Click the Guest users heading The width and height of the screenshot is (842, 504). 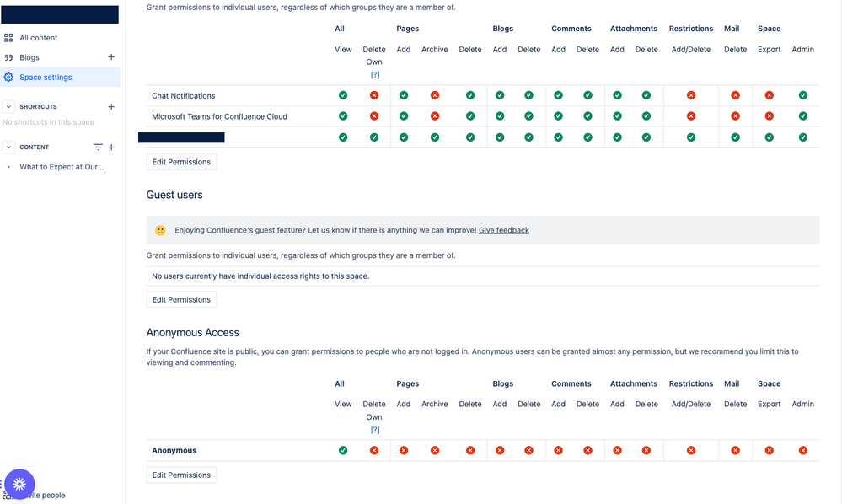(x=174, y=195)
